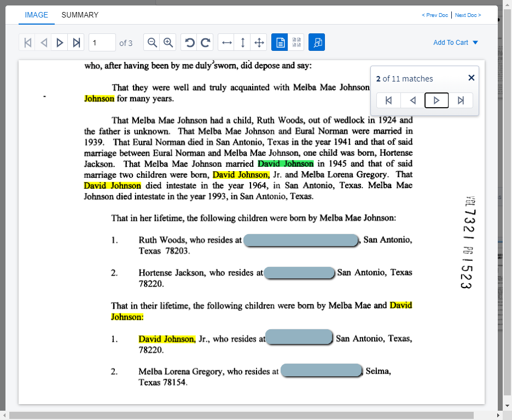Open the SUMMARY tab

(80, 15)
